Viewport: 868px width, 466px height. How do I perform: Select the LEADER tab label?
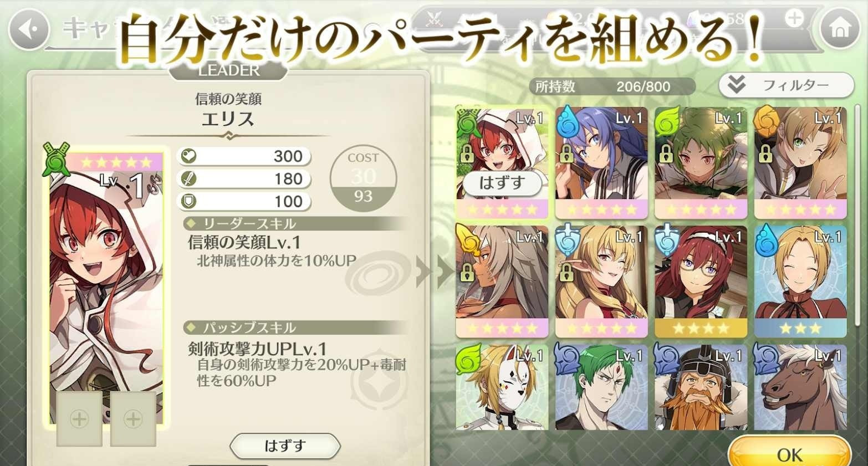coord(228,70)
